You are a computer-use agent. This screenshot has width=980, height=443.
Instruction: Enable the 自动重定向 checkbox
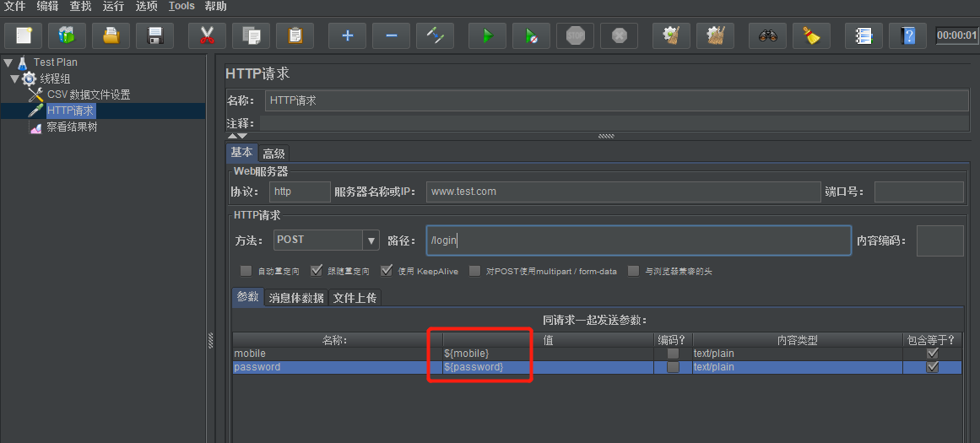pos(246,272)
